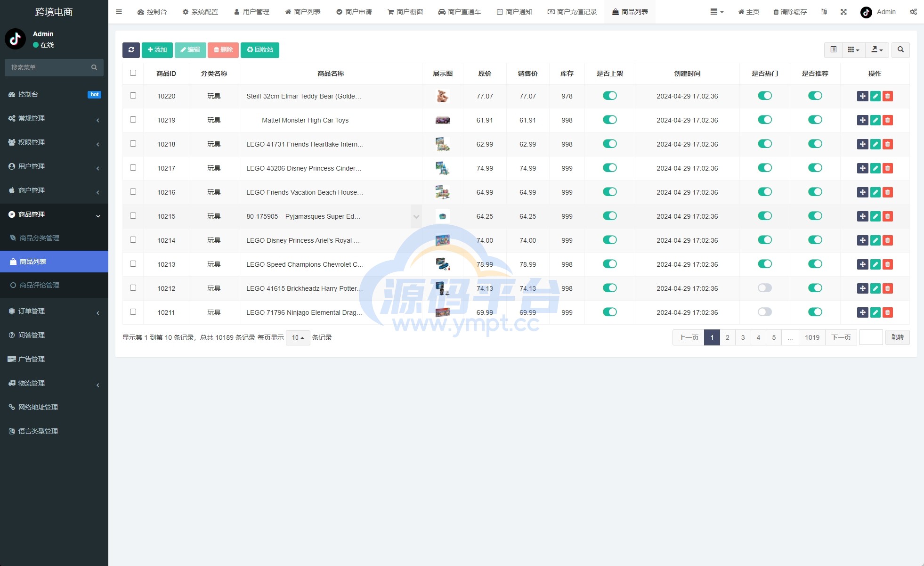Delete product 10215 with trash icon
Viewport: 924px width, 566px height.
pos(888,216)
